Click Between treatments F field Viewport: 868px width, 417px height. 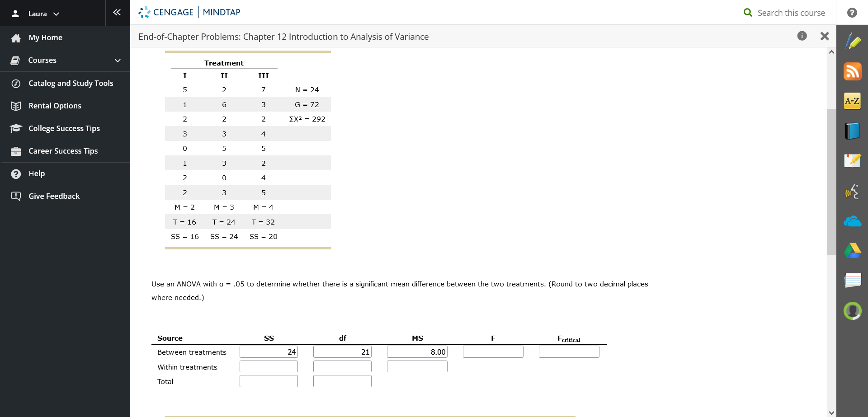pos(493,352)
